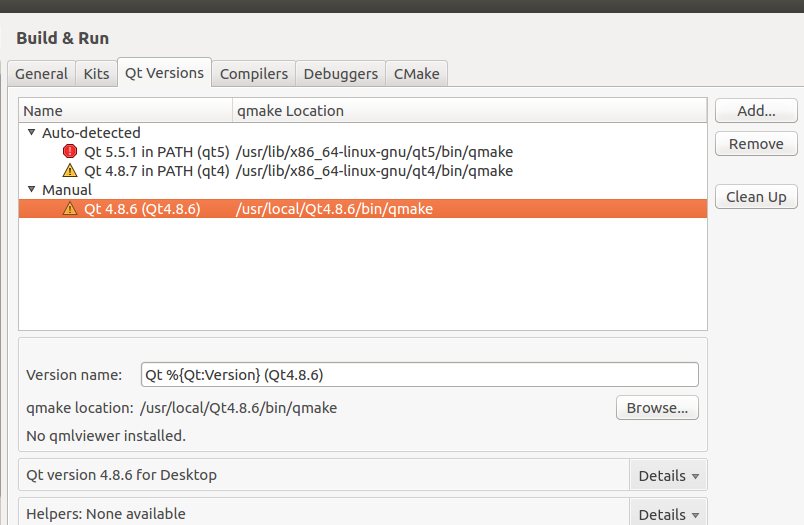Open the Kits tab
The image size is (804, 525).
point(96,74)
